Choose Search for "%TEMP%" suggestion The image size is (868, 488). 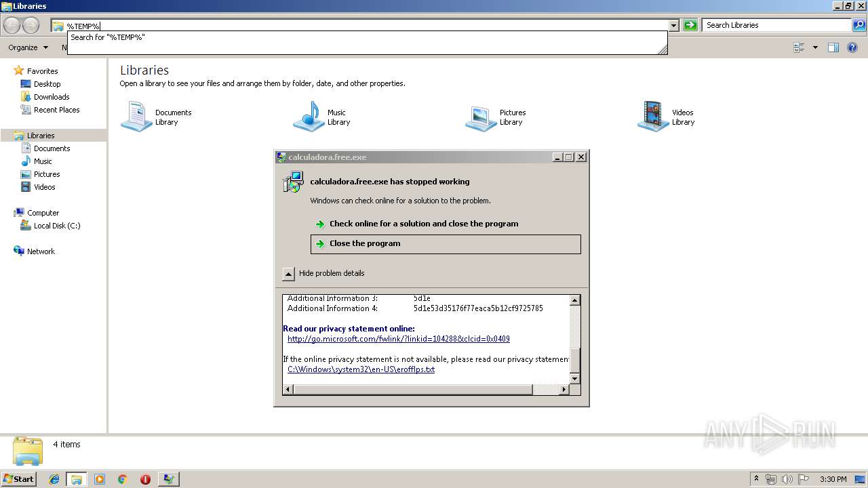pyautogui.click(x=107, y=37)
